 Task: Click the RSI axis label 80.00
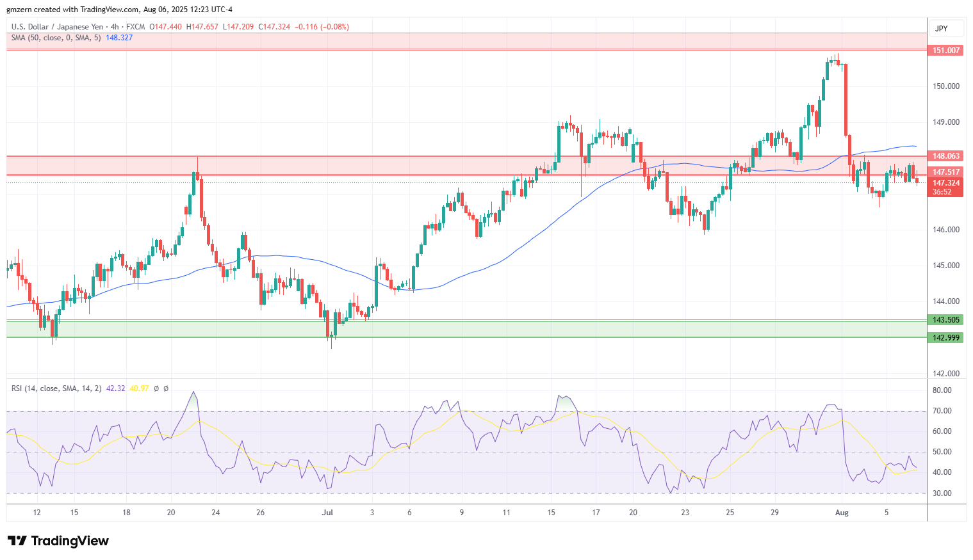click(942, 390)
